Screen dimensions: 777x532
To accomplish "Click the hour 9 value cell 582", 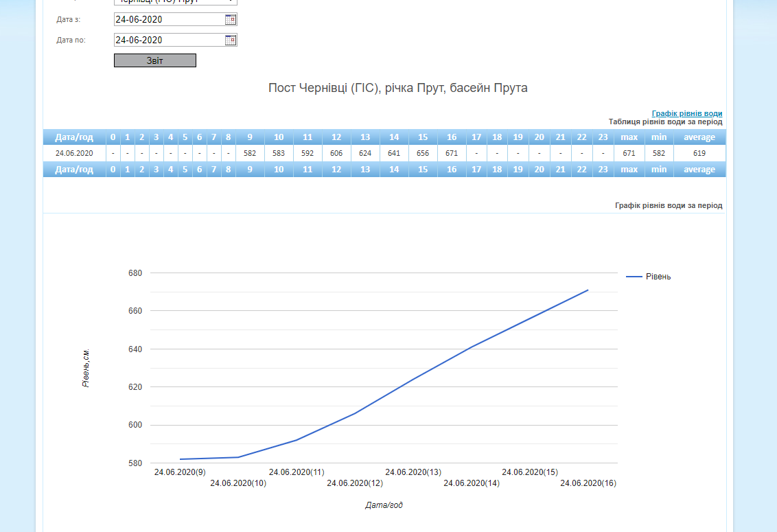I will 250,153.
